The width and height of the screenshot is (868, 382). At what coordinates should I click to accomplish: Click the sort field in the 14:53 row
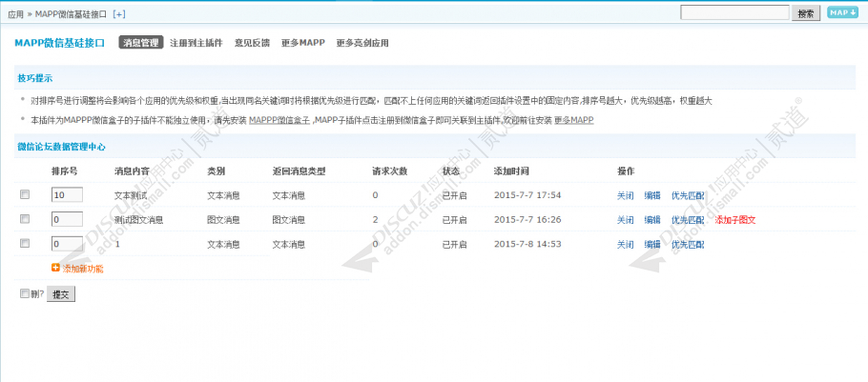67,243
